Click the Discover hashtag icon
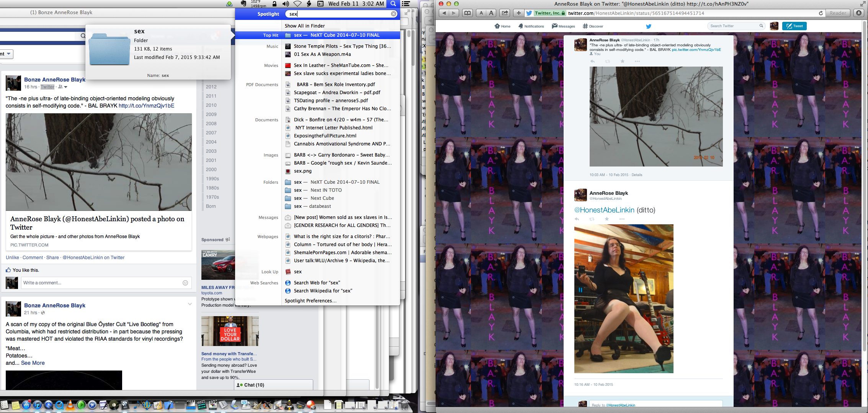The height and width of the screenshot is (413, 868). click(x=585, y=26)
